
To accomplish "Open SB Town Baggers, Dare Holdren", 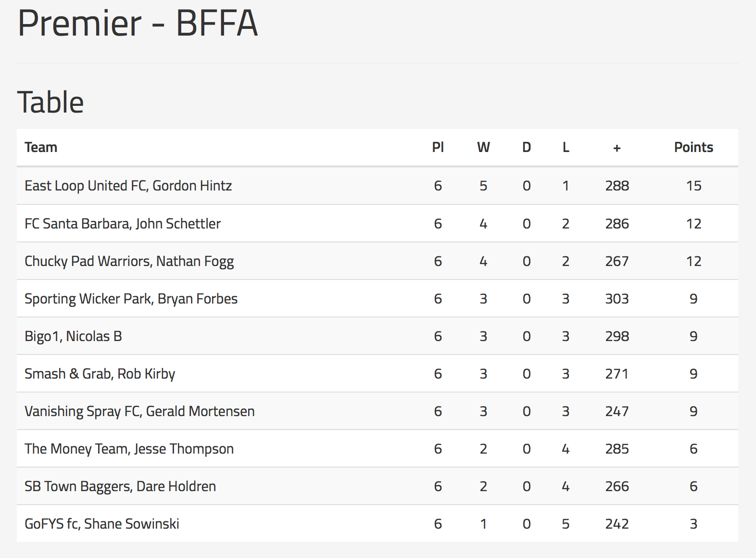I will (x=120, y=486).
